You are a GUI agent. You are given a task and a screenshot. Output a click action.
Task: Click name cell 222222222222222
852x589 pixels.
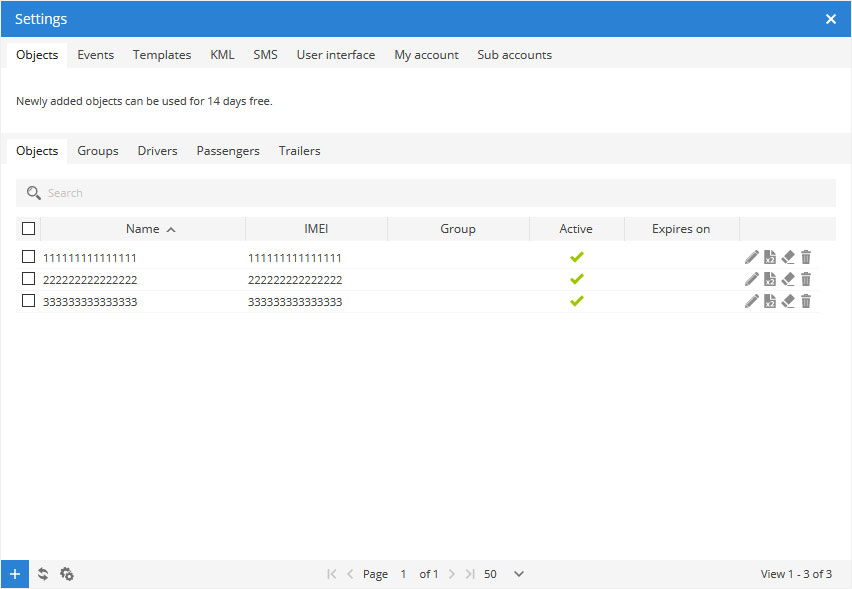(90, 280)
